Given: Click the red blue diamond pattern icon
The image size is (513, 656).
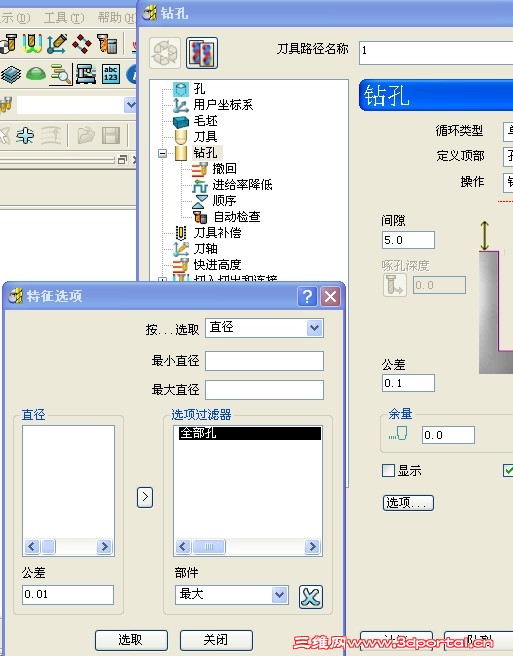Looking at the screenshot, I should pos(82,44).
